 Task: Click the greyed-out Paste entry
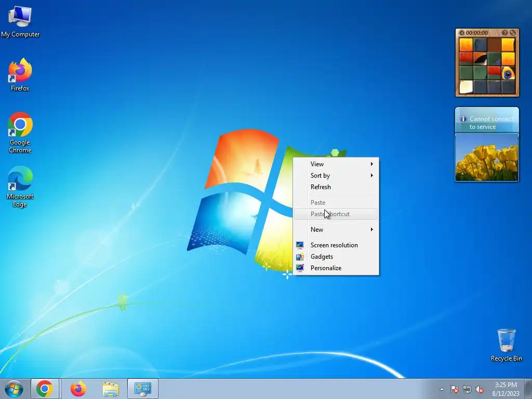point(336,203)
